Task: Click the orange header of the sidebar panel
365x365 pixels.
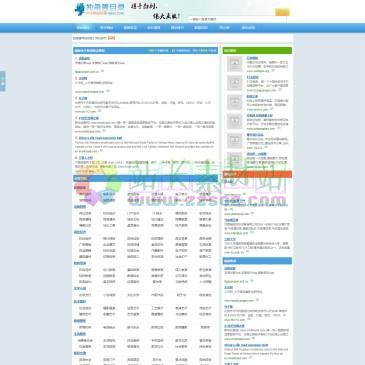Action: point(257,174)
